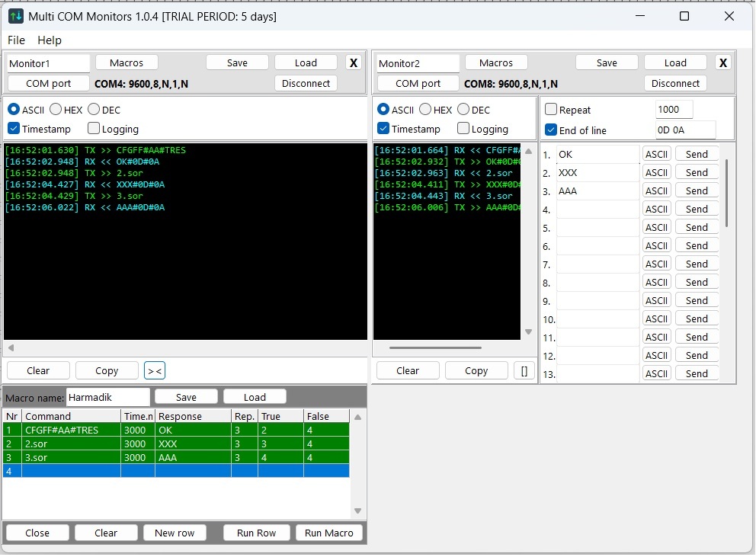Viewport: 756px width, 557px height.
Task: Copy the Monitor2 terminal output
Action: [476, 370]
